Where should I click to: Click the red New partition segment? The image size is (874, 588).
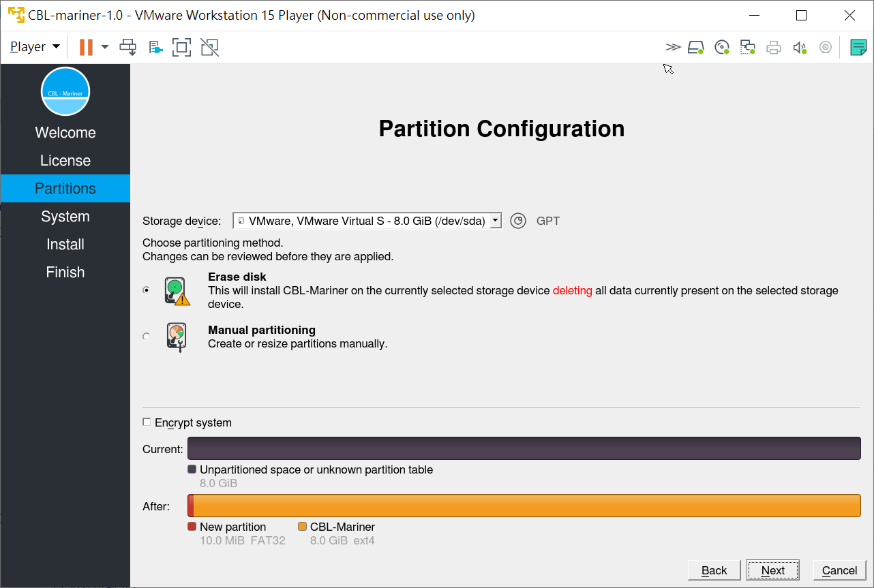click(x=190, y=506)
